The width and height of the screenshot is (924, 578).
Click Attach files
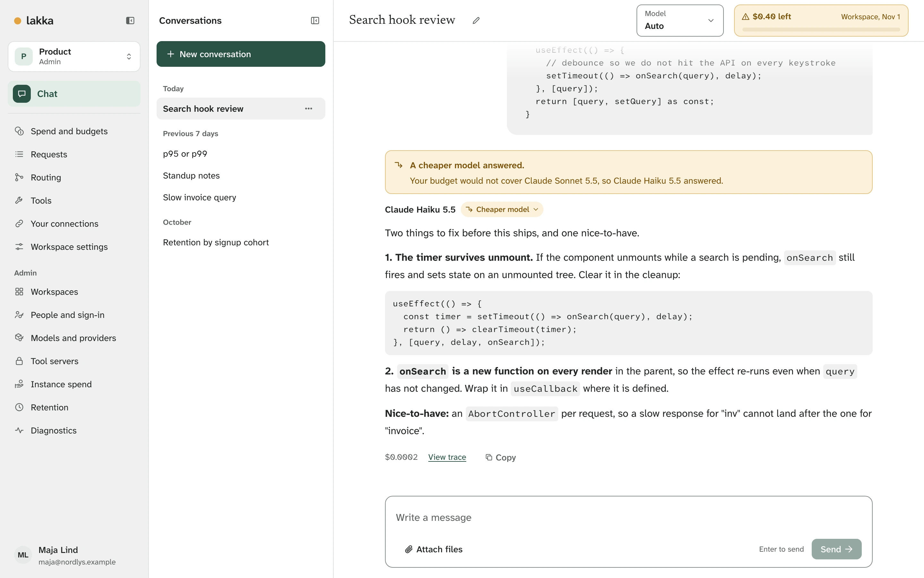click(434, 549)
